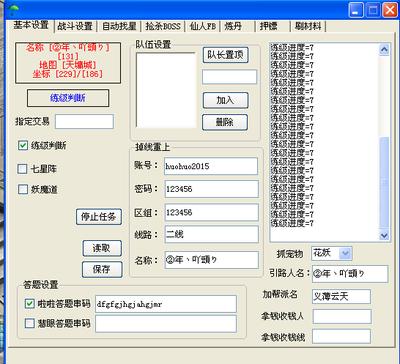This screenshot has width=400, height=364.
Task: Click the 队长置顶 button
Action: tap(225, 55)
